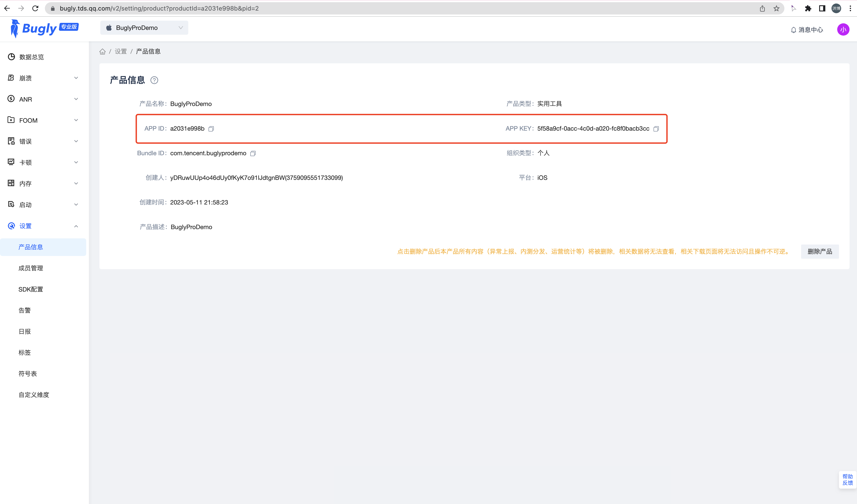The image size is (857, 504).
Task: Click help question mark beside 产品信息
Action: click(154, 80)
